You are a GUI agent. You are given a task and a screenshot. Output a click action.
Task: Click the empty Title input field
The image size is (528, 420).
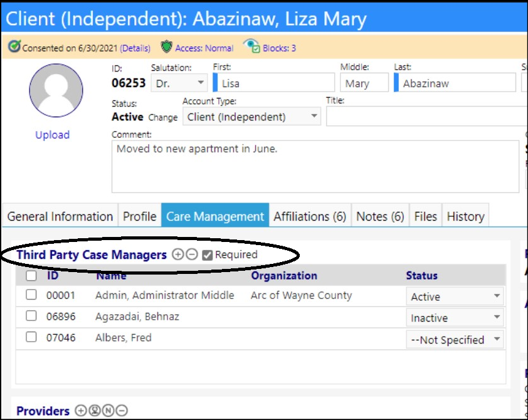tap(426, 117)
